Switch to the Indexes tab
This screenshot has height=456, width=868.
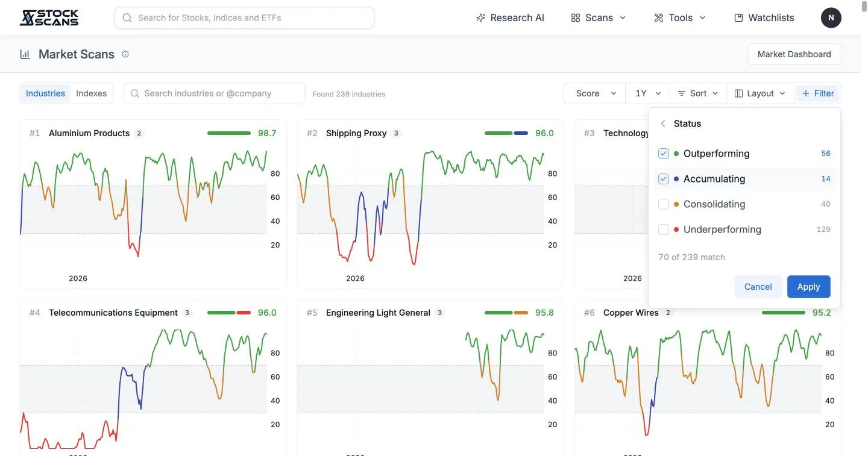[92, 93]
